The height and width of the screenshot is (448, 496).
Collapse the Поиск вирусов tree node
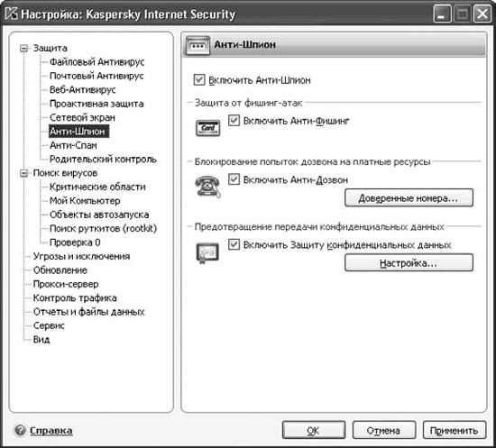pyautogui.click(x=23, y=173)
